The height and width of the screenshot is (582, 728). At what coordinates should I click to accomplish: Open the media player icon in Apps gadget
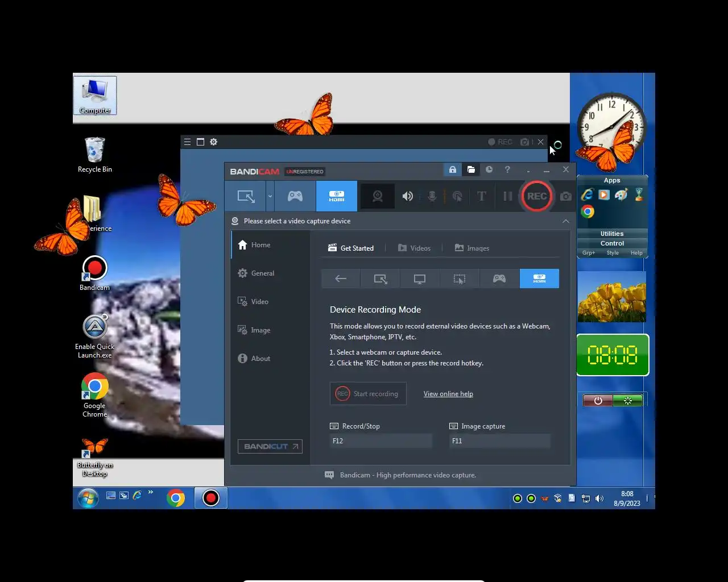tap(604, 195)
